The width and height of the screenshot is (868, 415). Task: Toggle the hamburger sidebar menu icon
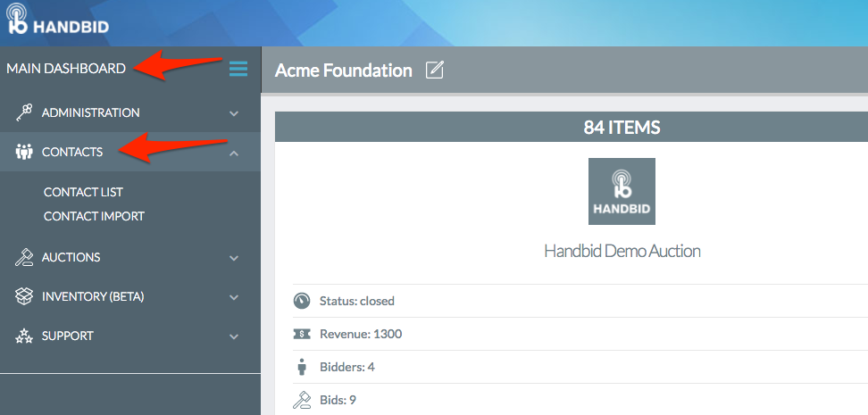238,69
